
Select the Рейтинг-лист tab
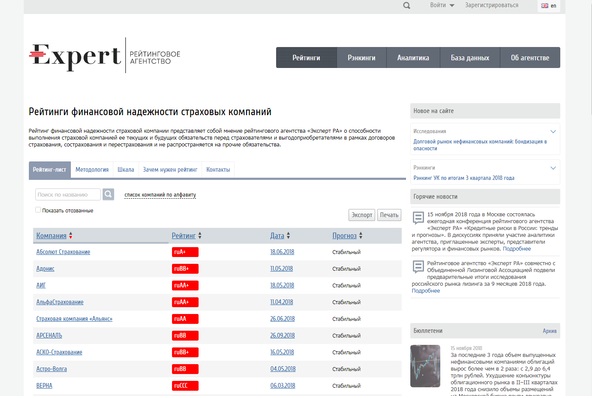[50, 170]
